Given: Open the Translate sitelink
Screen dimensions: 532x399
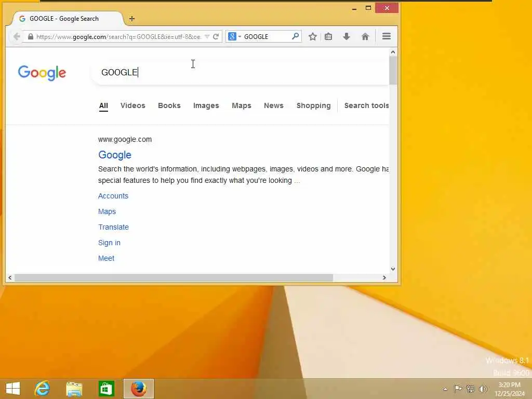Looking at the screenshot, I should [x=113, y=227].
